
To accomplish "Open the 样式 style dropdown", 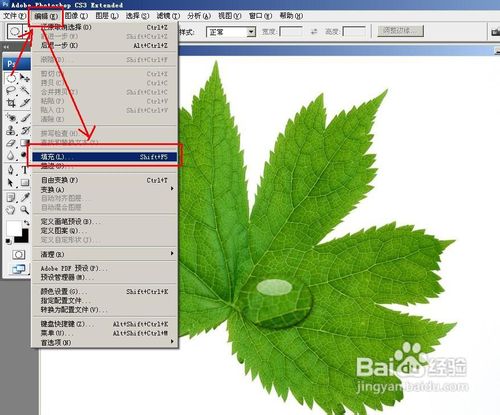I will click(x=251, y=32).
